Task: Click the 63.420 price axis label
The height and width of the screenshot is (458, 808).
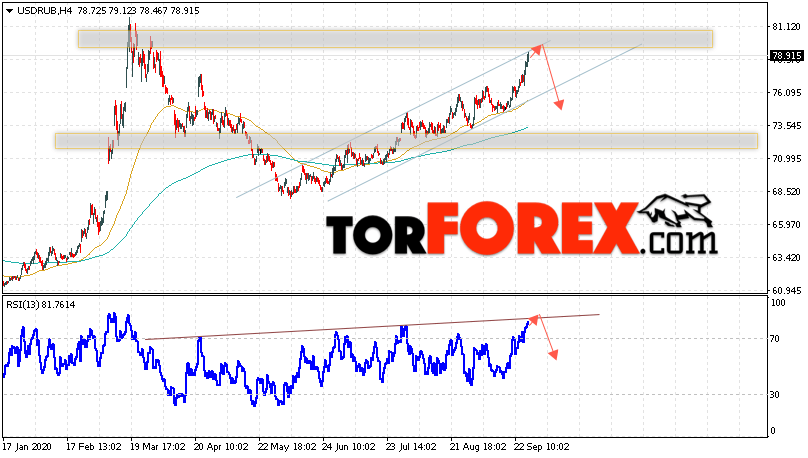Action: click(787, 258)
